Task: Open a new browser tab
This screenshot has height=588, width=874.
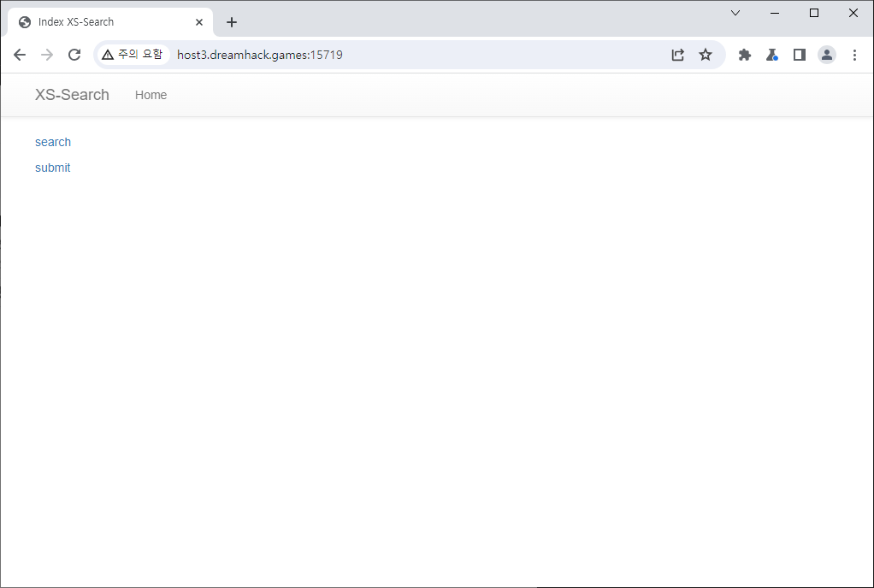Action: tap(232, 22)
